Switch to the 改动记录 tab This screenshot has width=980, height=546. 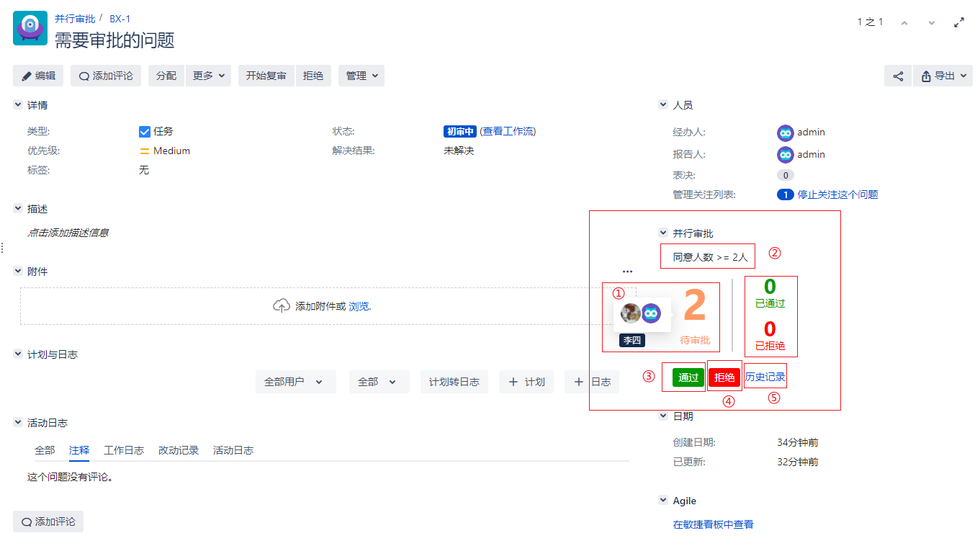tap(178, 450)
